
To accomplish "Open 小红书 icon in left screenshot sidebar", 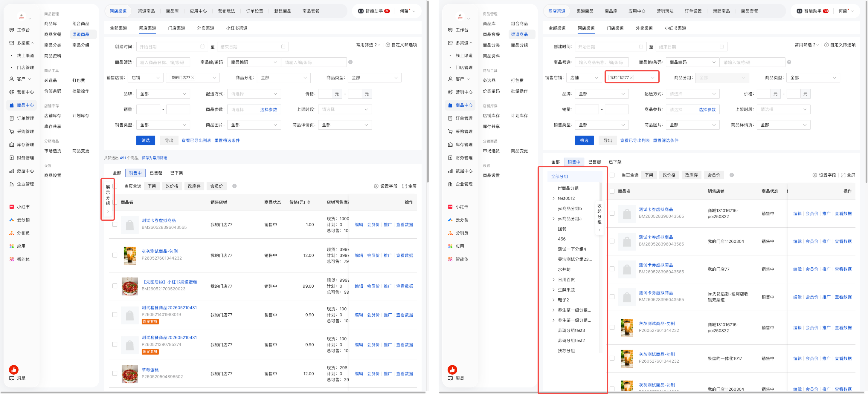I will (x=12, y=207).
